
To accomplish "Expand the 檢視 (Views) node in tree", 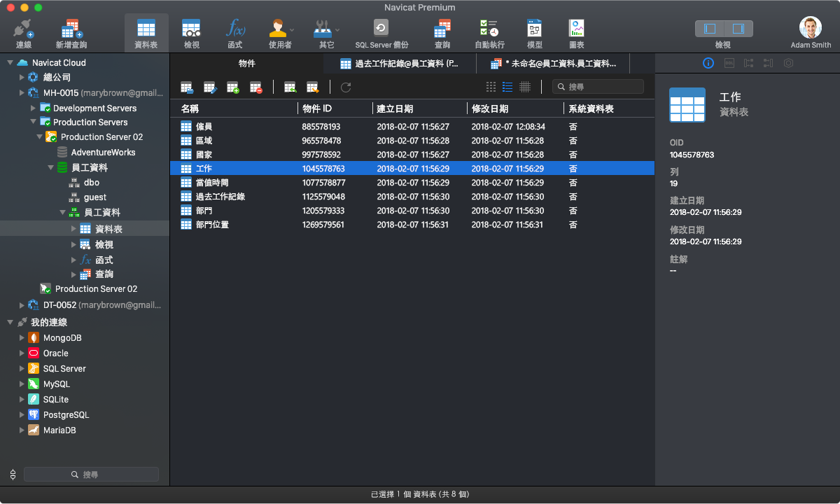I will click(73, 245).
